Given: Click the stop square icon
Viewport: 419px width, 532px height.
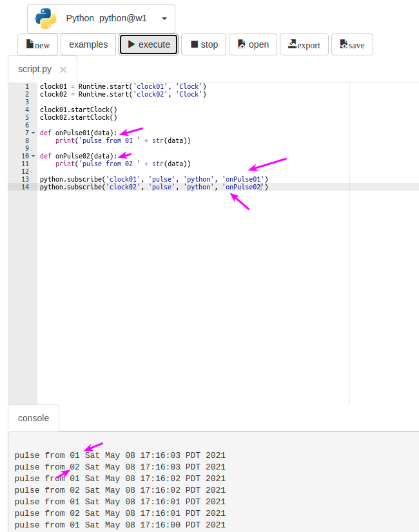Looking at the screenshot, I should pos(195,44).
